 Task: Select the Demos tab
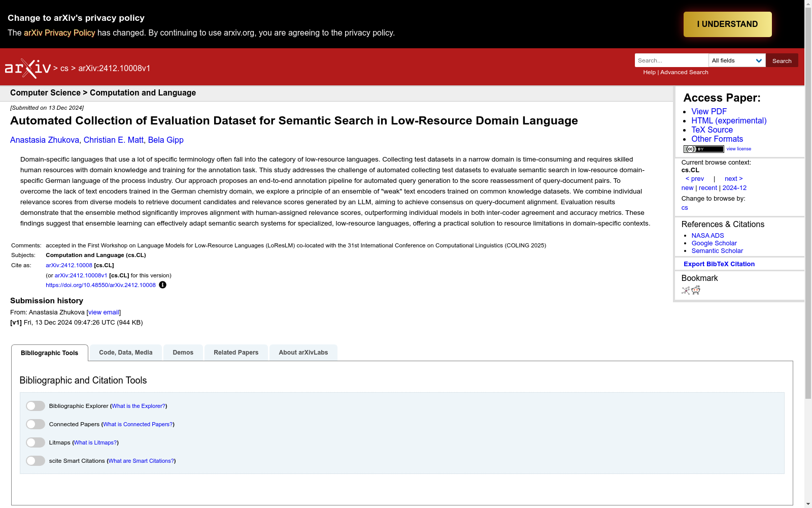click(183, 353)
